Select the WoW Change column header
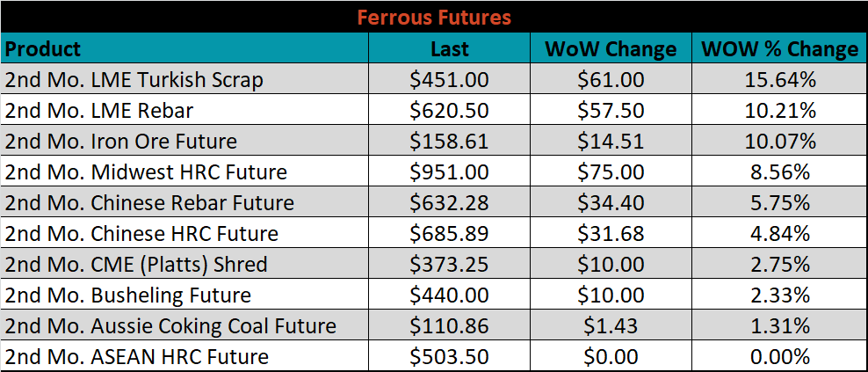Image resolution: width=868 pixels, height=372 pixels. (x=611, y=48)
